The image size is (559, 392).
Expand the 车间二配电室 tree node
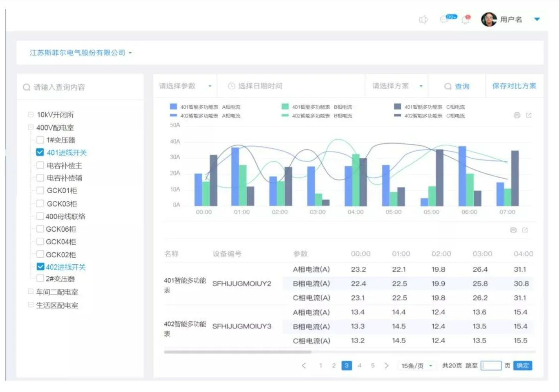[x=31, y=292]
